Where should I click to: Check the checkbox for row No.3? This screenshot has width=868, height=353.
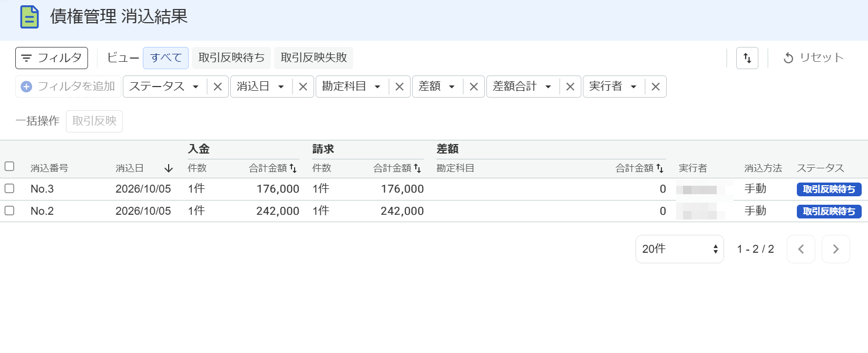[9, 189]
